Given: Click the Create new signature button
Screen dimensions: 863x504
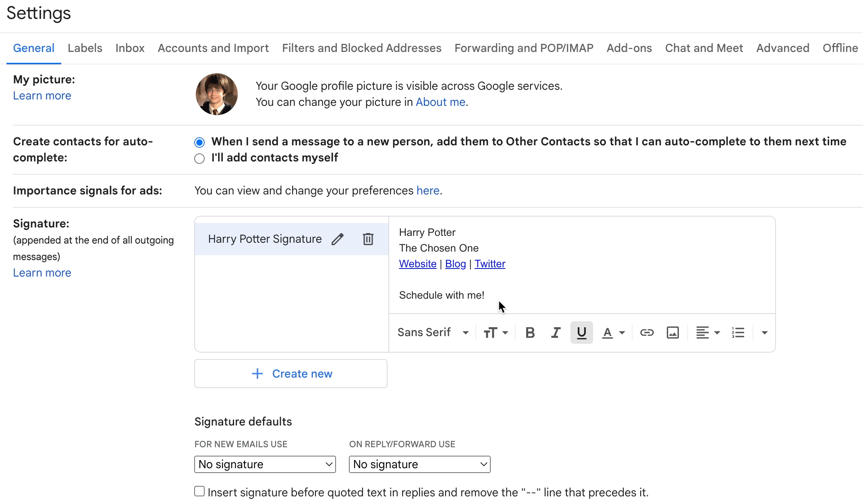Looking at the screenshot, I should 291,374.
